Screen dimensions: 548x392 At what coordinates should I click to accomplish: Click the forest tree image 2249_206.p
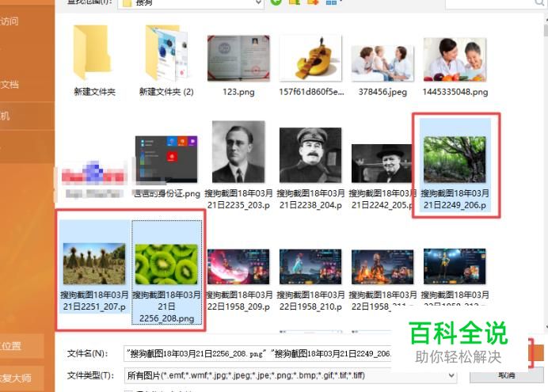click(455, 159)
